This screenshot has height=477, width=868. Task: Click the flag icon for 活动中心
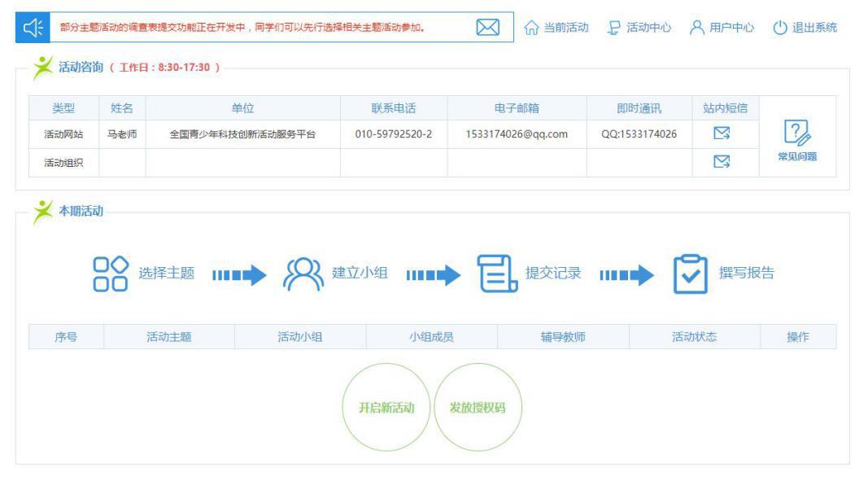coord(614,28)
